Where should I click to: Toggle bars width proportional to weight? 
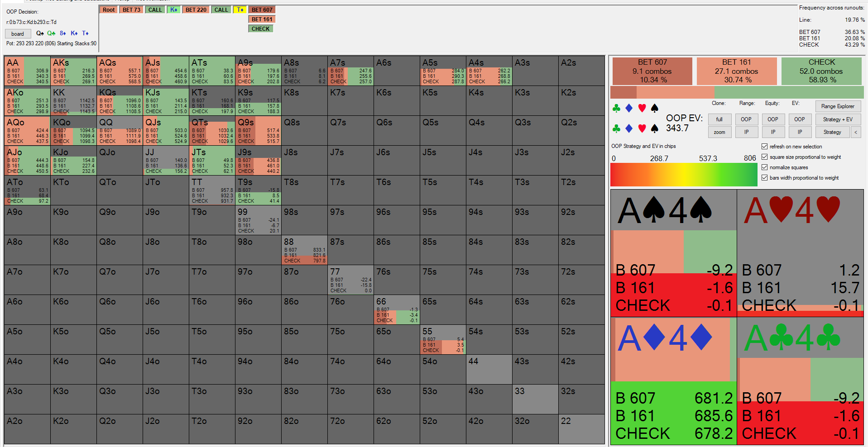[x=765, y=178]
